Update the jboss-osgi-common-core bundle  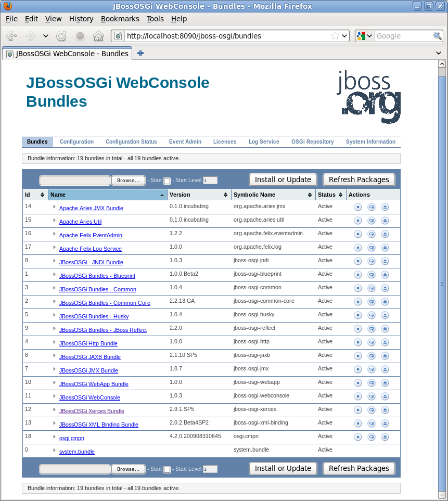(372, 302)
